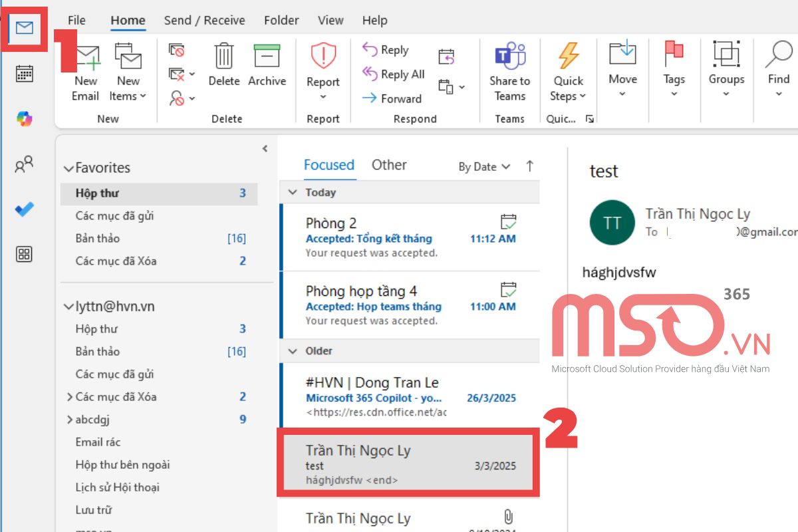Open the Mail module in the left rail
This screenshot has width=798, height=532.
(x=25, y=28)
